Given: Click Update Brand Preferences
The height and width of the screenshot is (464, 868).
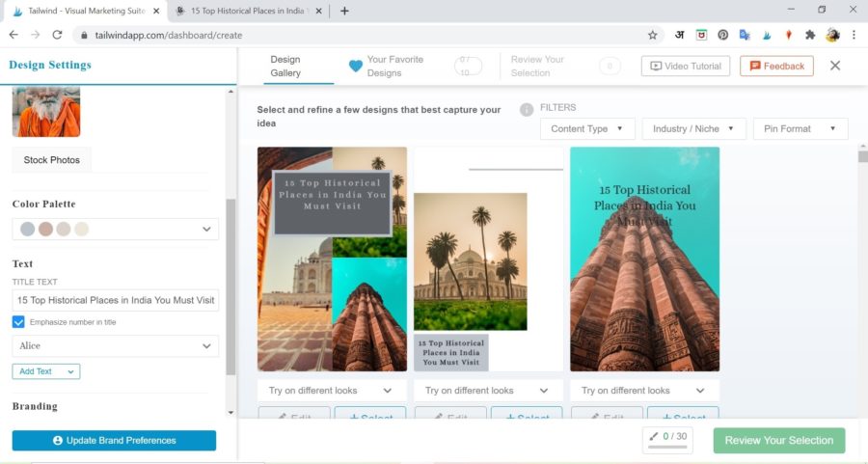Looking at the screenshot, I should click(x=114, y=440).
